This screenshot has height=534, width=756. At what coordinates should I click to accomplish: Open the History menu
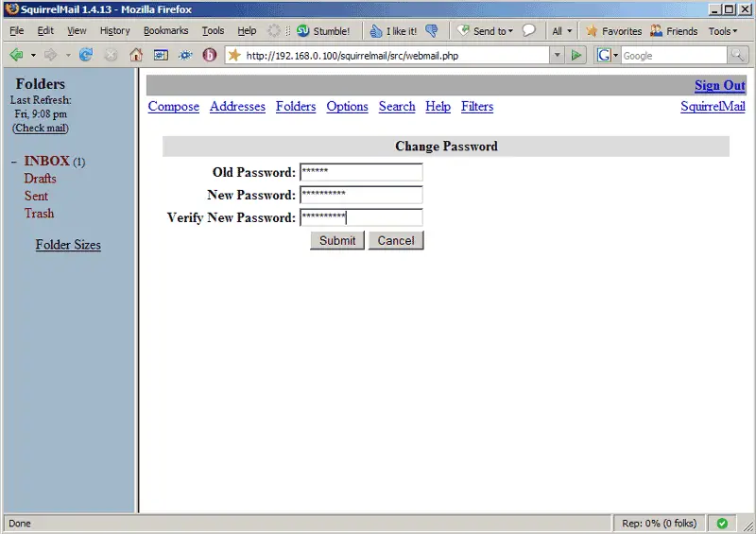(115, 31)
